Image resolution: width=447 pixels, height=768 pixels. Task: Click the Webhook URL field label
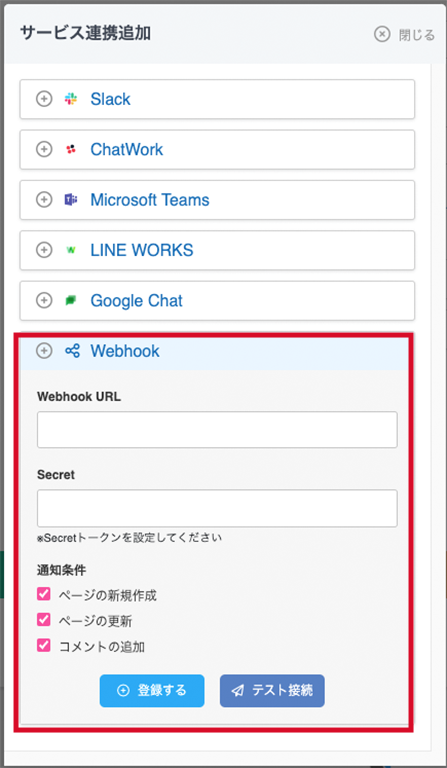pyautogui.click(x=79, y=397)
